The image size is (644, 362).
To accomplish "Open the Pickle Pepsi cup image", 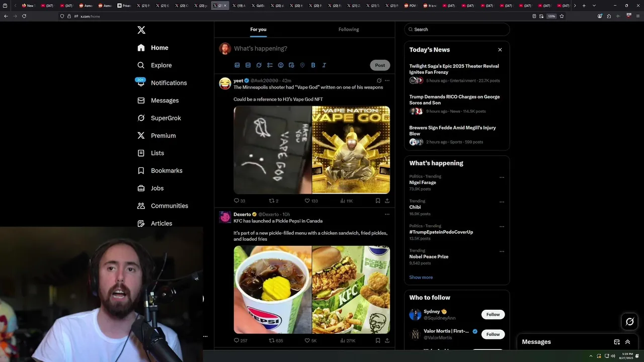I will [272, 290].
